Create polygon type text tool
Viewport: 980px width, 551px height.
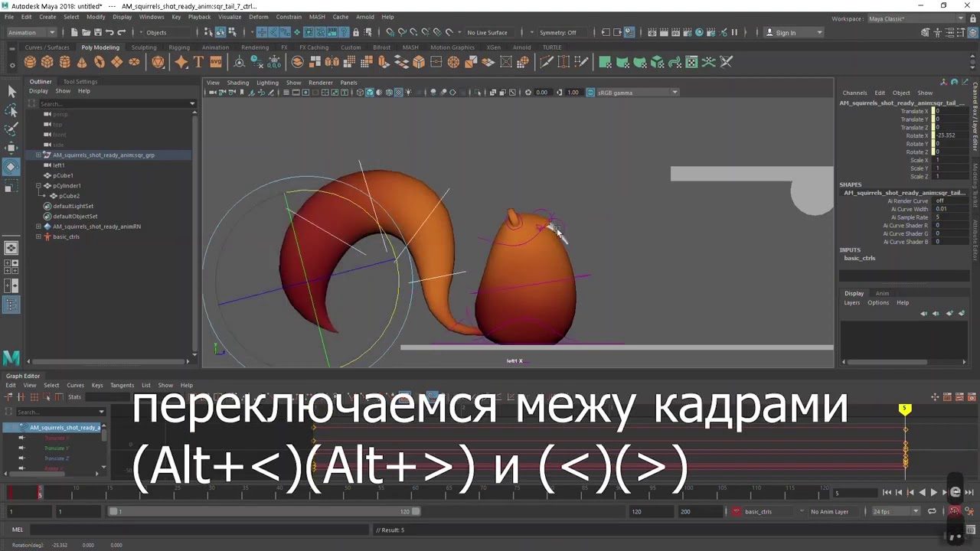(x=198, y=62)
